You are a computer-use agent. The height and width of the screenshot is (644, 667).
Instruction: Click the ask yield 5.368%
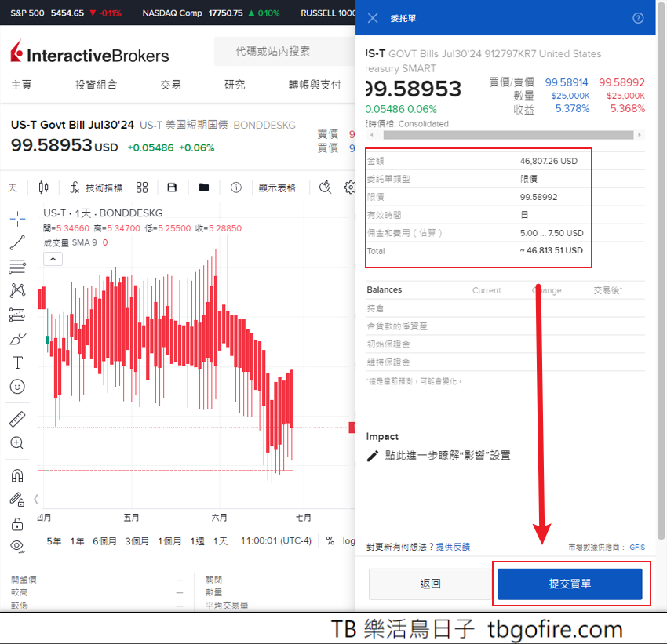pos(628,109)
